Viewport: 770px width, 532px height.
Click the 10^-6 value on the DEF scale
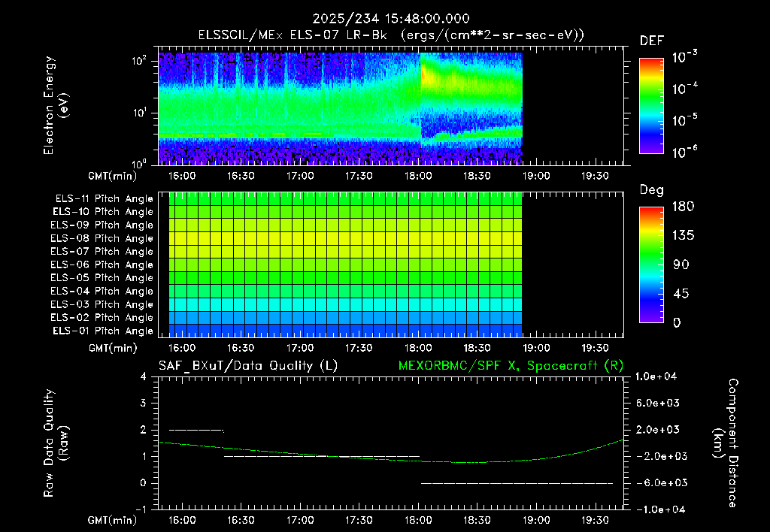pyautogui.click(x=684, y=152)
